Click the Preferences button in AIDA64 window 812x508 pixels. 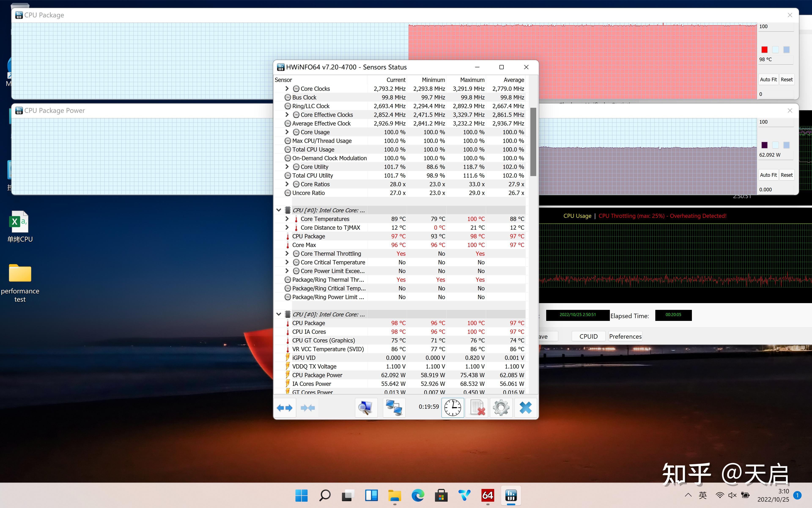point(625,336)
